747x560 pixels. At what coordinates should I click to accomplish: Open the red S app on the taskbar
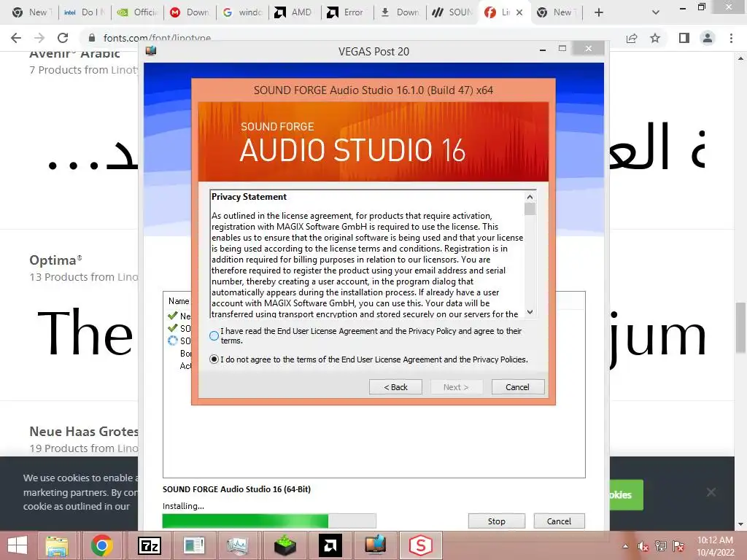420,545
